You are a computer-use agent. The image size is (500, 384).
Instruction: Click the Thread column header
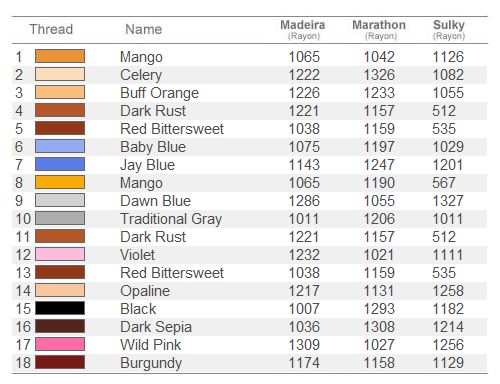(x=51, y=29)
